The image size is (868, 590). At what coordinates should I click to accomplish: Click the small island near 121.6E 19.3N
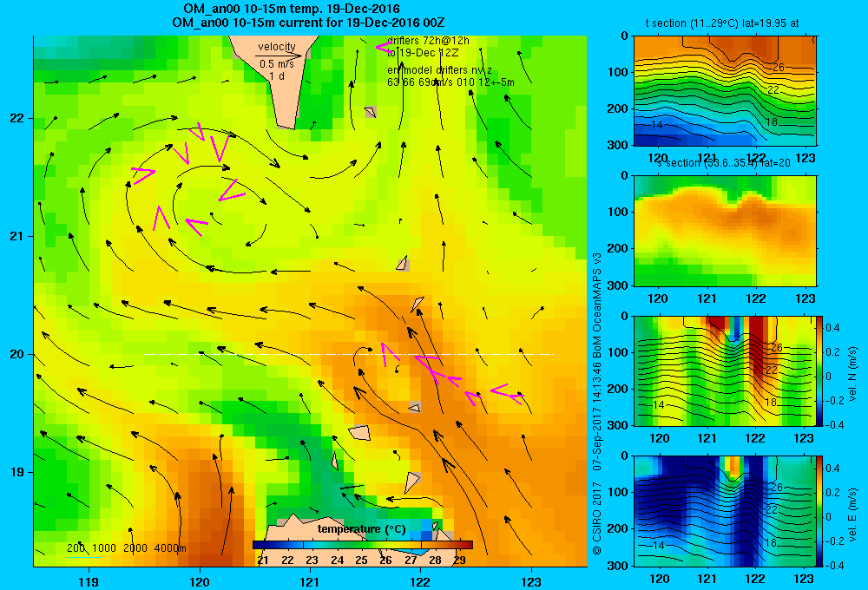click(360, 432)
